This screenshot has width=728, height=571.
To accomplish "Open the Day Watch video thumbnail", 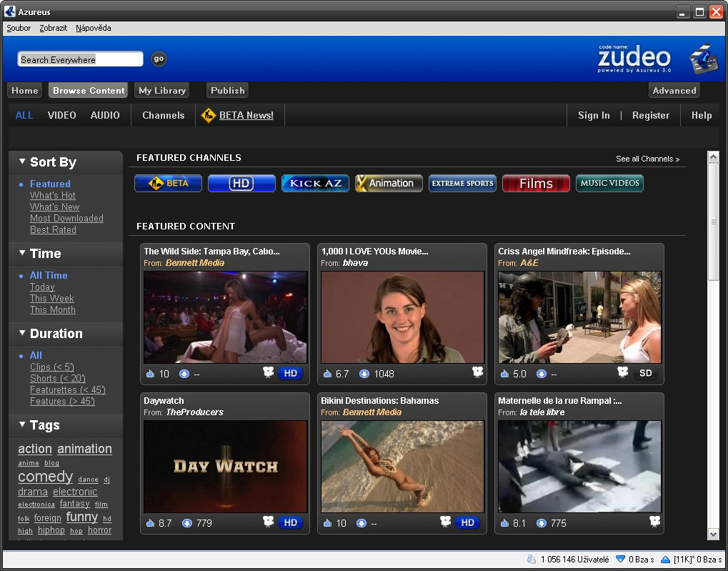I will [225, 467].
